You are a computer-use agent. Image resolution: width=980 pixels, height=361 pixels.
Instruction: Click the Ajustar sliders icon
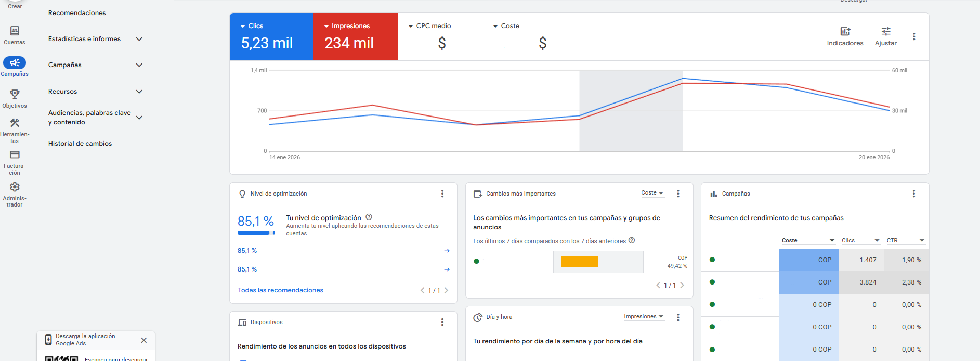click(885, 32)
